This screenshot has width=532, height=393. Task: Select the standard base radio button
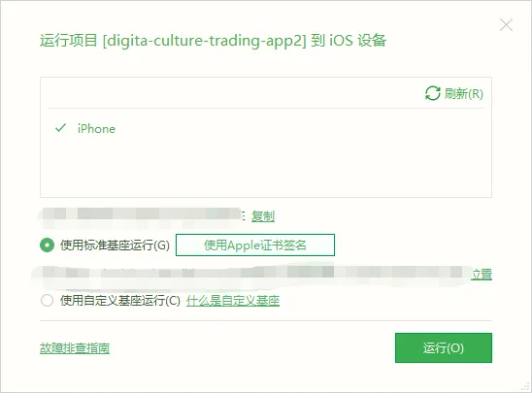click(x=47, y=245)
